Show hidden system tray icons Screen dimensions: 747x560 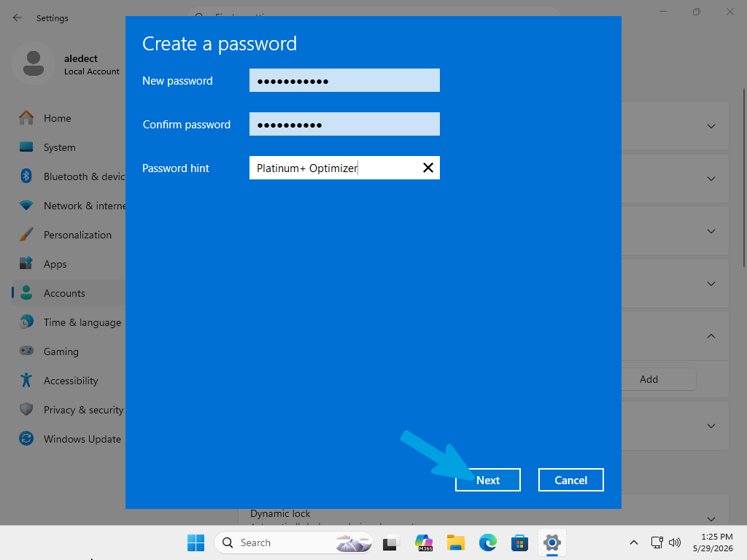(x=634, y=542)
